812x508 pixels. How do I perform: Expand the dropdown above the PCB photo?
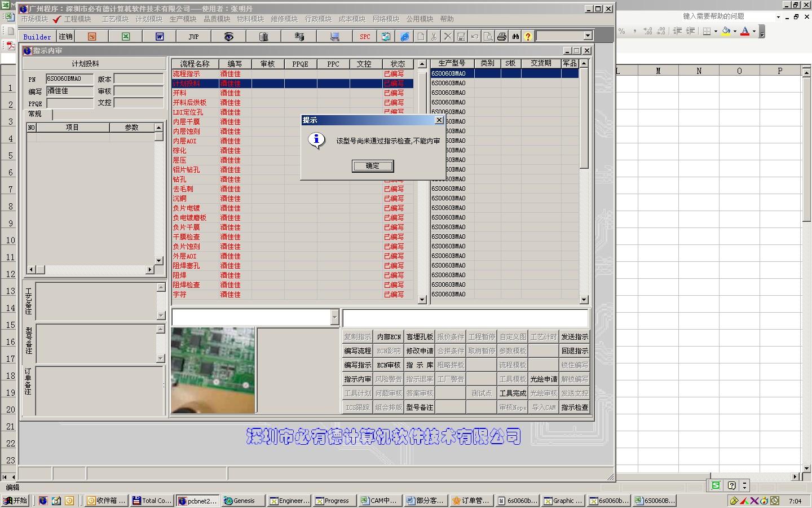tap(334, 318)
